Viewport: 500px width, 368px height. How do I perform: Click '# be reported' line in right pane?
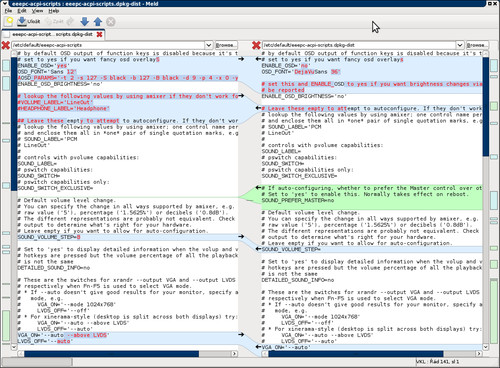pos(283,90)
